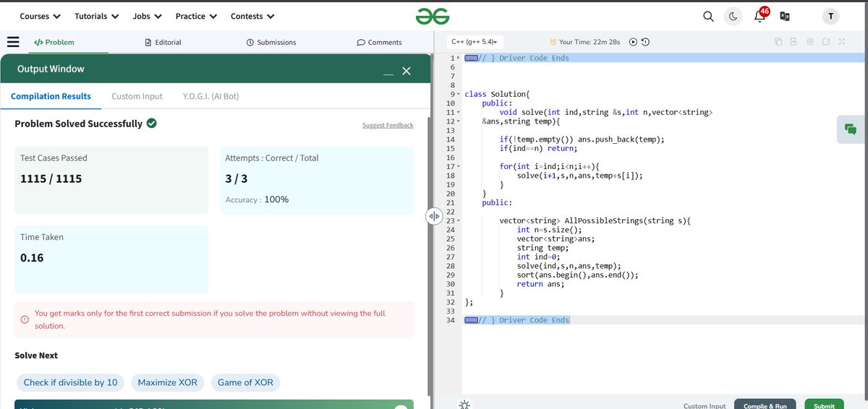
Task: Collapse AllPossibleStrings fold at line 23
Action: 458,220
